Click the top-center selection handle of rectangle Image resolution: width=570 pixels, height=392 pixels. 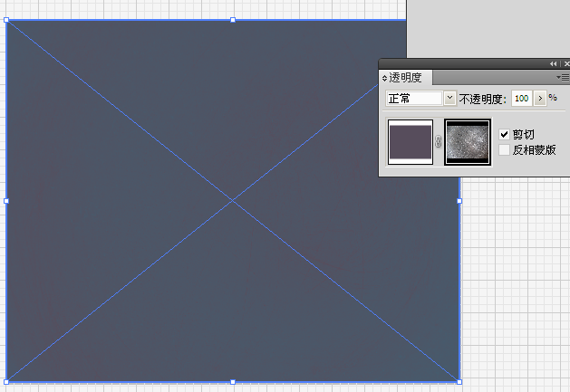tap(233, 20)
